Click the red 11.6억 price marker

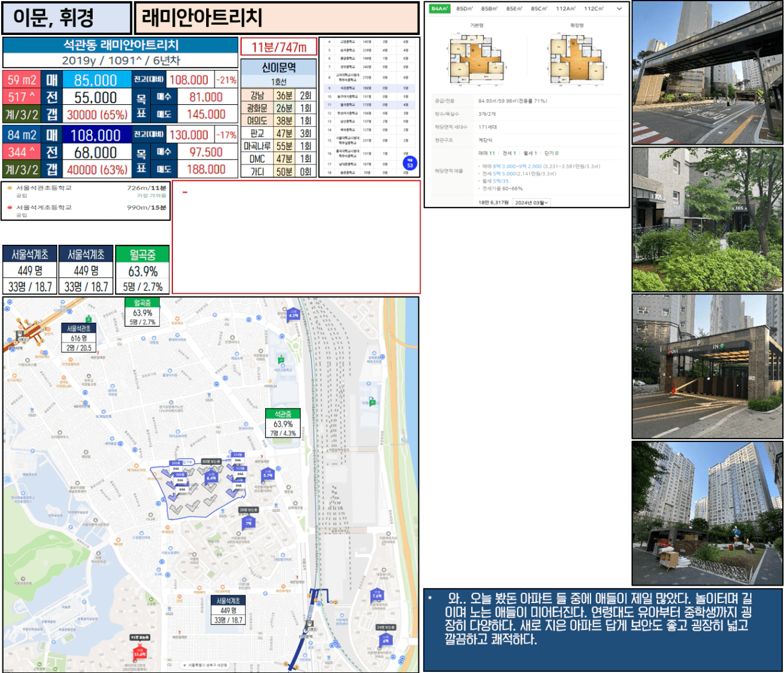point(140,653)
